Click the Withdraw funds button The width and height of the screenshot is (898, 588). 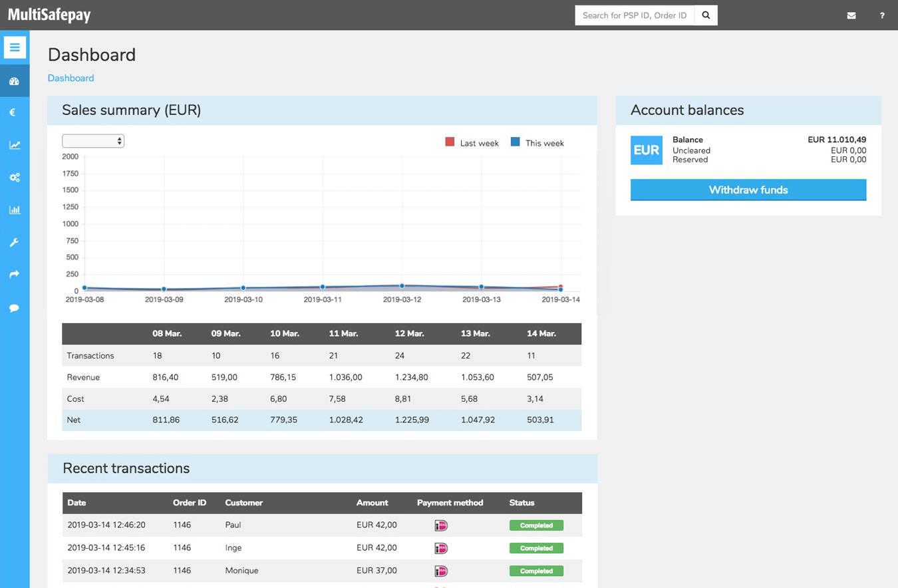(x=748, y=190)
